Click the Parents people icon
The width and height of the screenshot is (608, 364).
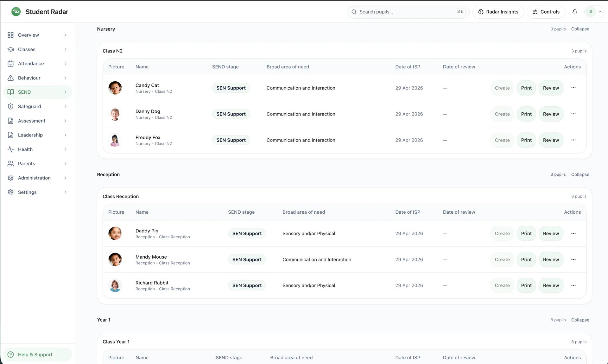click(x=10, y=164)
